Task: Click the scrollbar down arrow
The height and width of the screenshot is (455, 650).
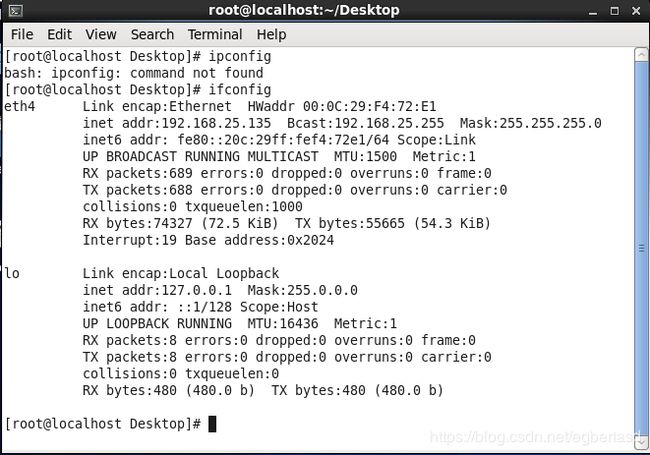Action: tap(641, 443)
